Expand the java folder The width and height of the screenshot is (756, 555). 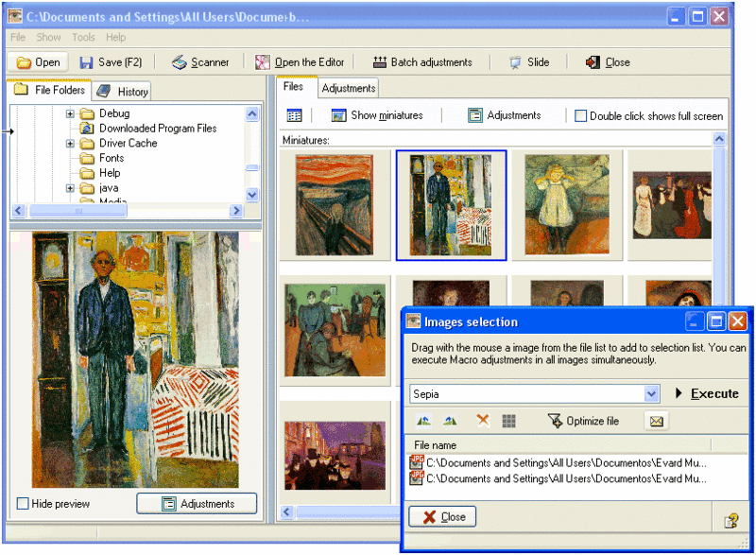click(x=70, y=188)
